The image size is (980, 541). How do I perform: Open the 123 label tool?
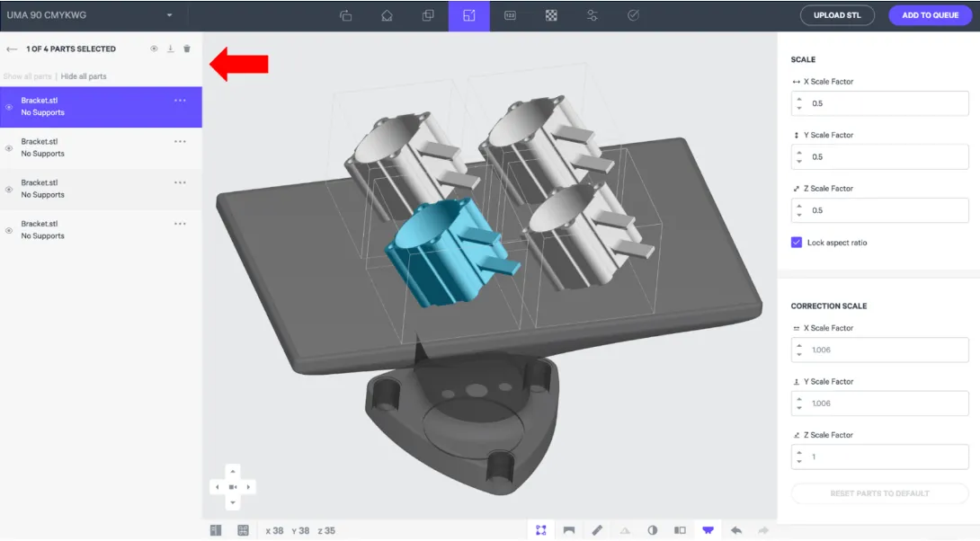[510, 15]
